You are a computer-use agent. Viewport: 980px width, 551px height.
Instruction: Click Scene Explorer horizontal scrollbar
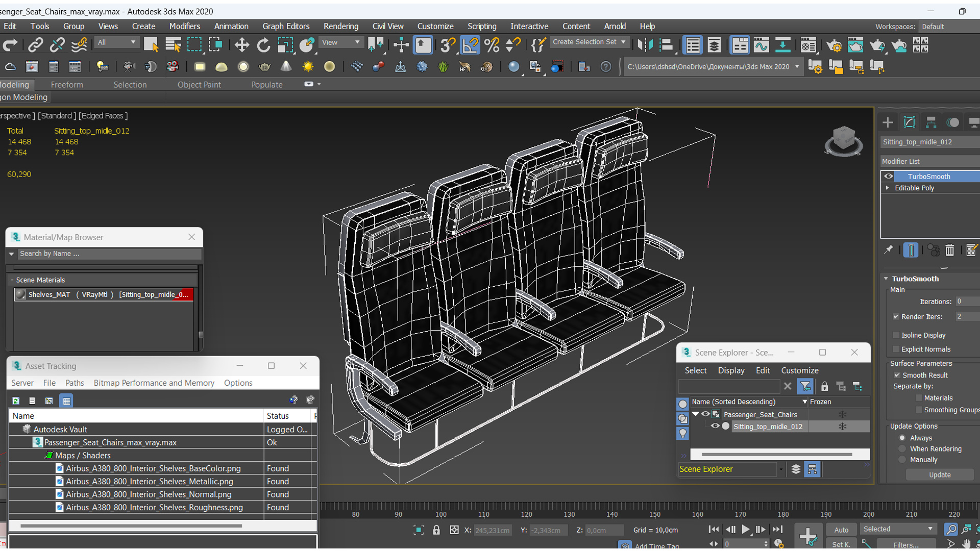[776, 455]
